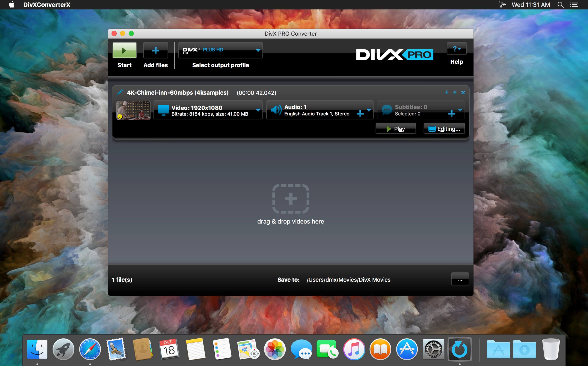Open App Store from the Dock
Image resolution: width=588 pixels, height=366 pixels.
[407, 349]
